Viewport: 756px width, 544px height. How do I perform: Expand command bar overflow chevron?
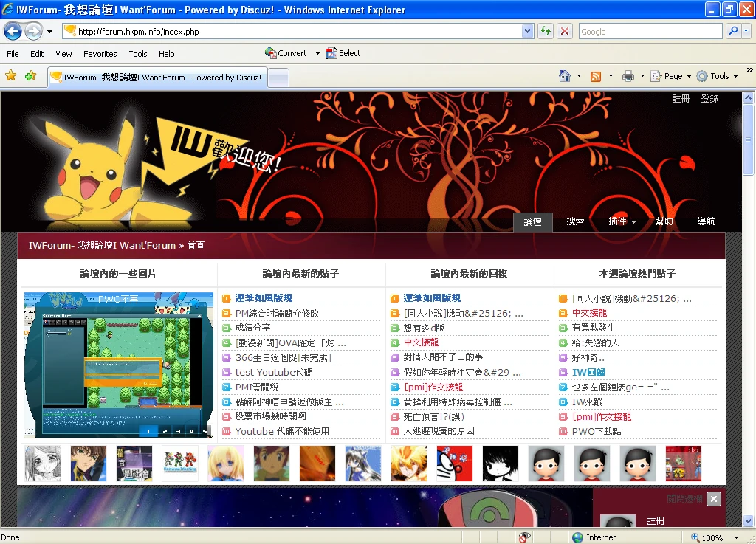pos(750,70)
